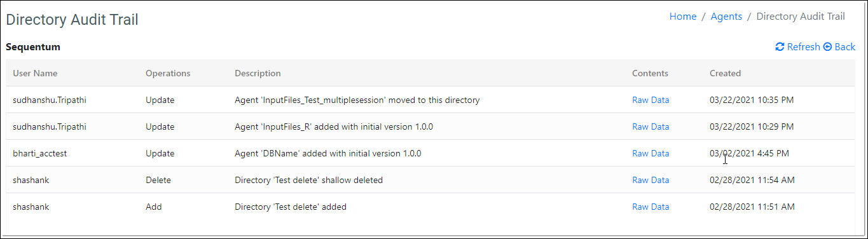Click the Back arrow circle icon

(x=827, y=47)
